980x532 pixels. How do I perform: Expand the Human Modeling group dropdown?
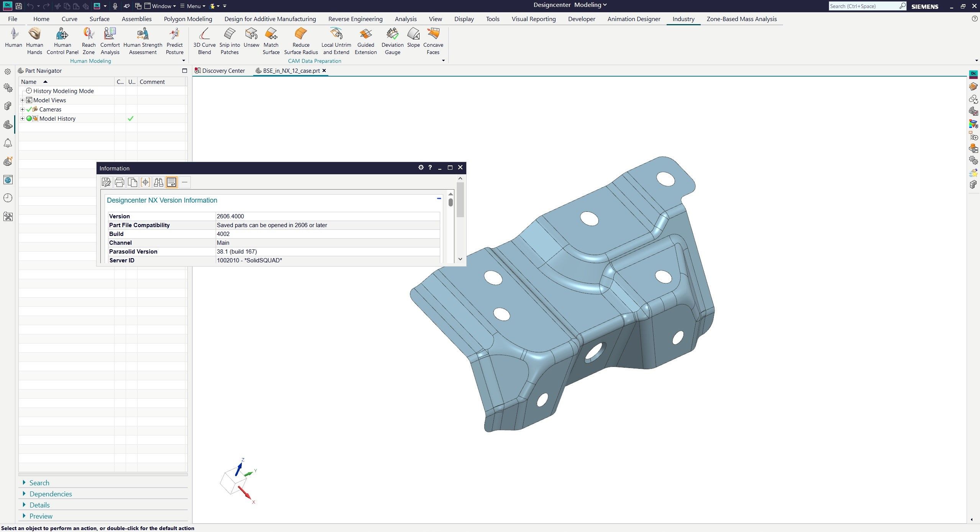tap(184, 61)
